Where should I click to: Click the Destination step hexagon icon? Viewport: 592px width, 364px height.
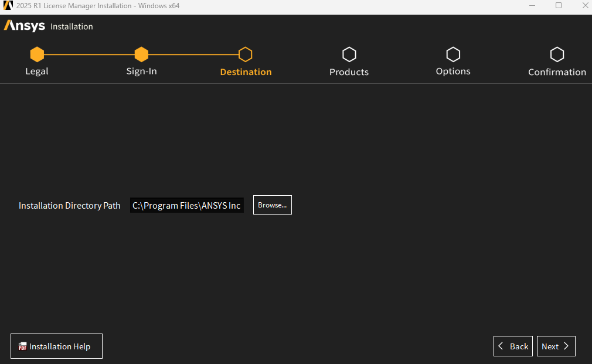tap(246, 55)
